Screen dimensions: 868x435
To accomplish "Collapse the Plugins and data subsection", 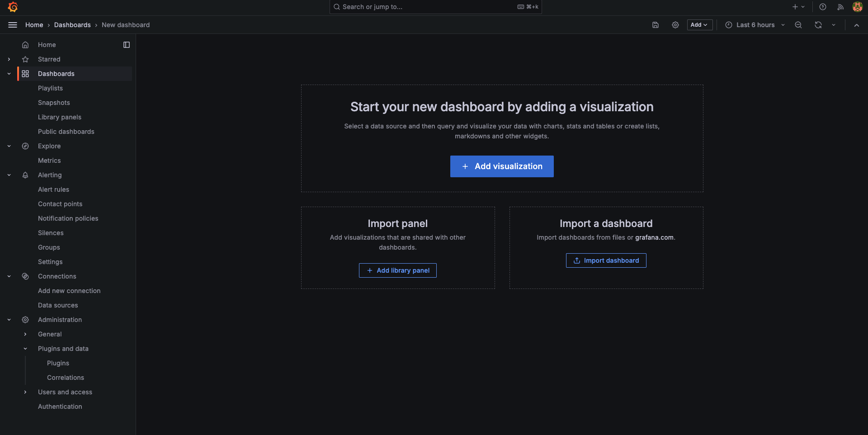I will point(25,349).
